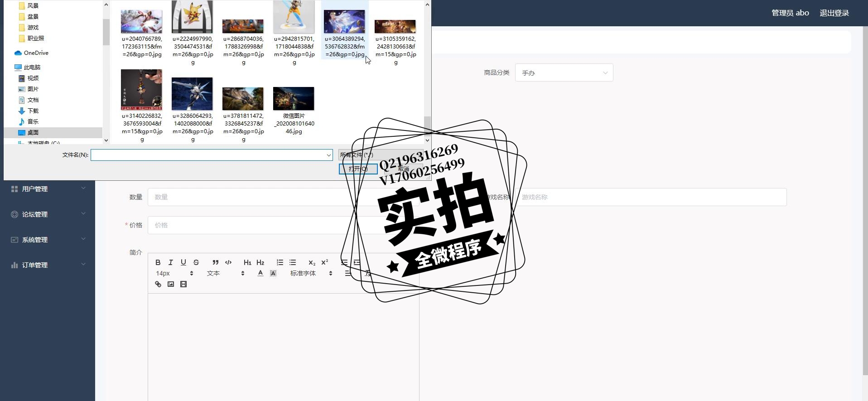
Task: Apply Heading 1 style
Action: point(247,262)
